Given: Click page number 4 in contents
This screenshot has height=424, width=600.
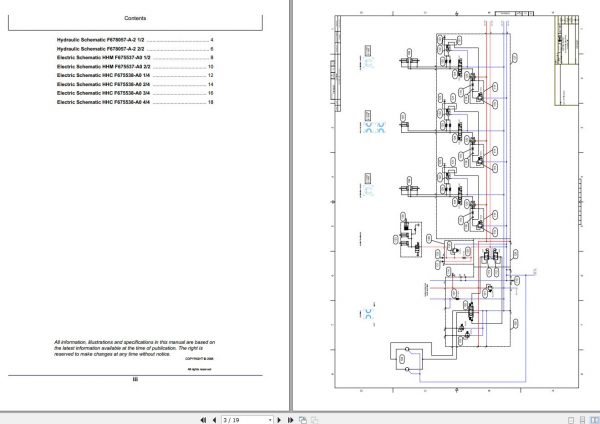Looking at the screenshot, I should click(x=212, y=40).
